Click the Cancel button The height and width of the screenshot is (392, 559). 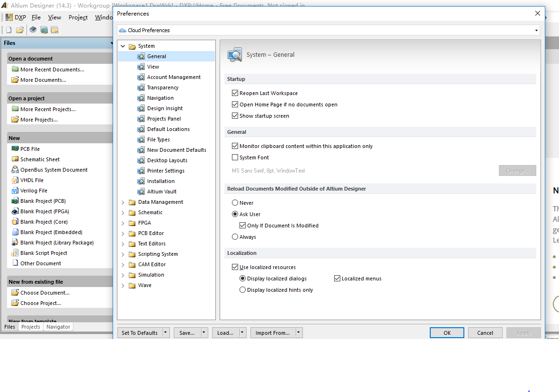pos(485,332)
